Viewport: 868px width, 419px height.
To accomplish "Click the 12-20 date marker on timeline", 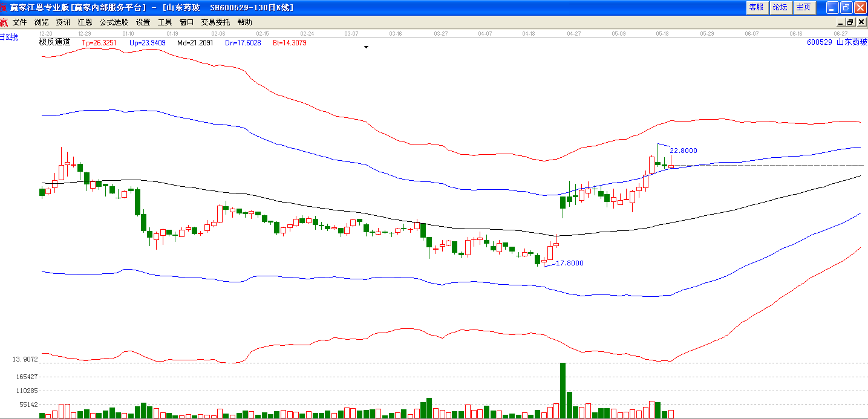I will click(x=45, y=34).
